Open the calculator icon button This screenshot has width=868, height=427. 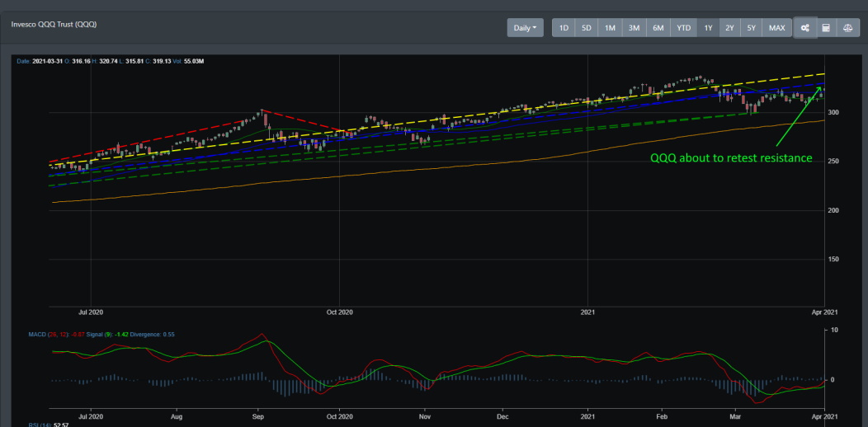pyautogui.click(x=826, y=28)
